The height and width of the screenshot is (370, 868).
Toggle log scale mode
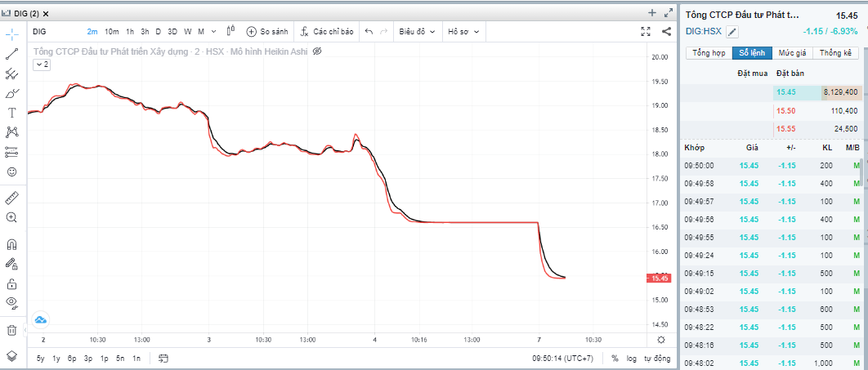[631, 359]
